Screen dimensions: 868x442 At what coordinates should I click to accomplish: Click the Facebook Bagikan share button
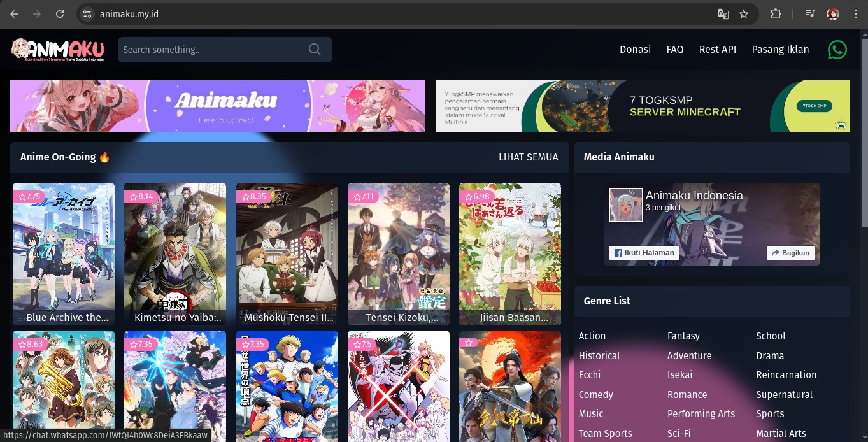pos(790,253)
